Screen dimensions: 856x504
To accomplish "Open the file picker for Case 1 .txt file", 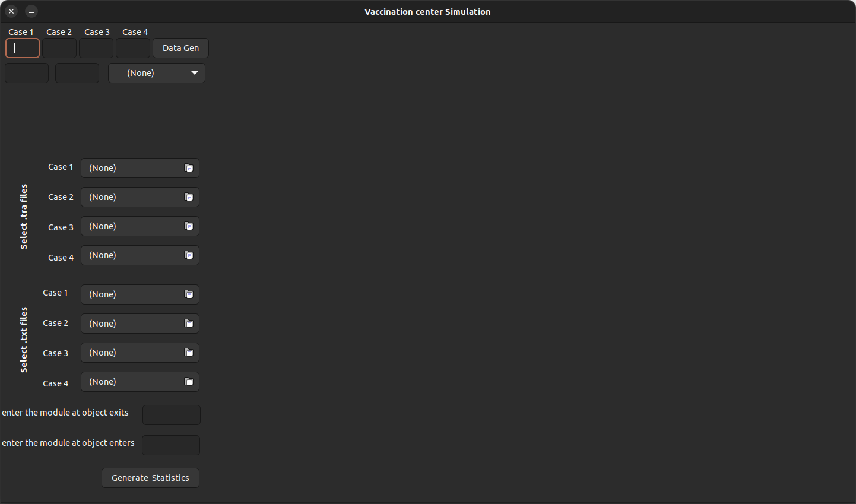I will tap(189, 294).
